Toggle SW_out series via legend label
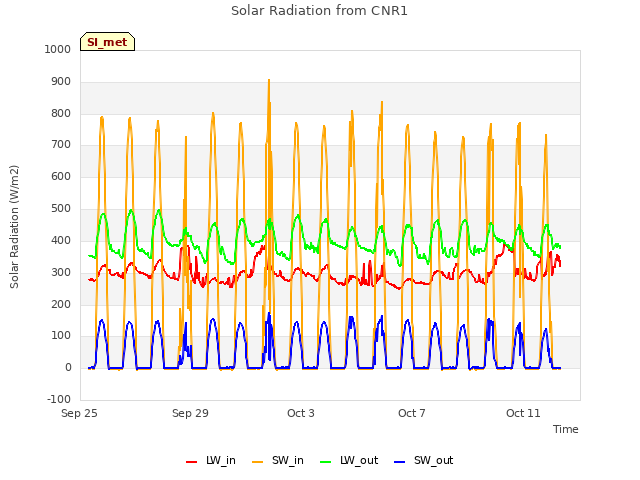This screenshot has width=640, height=480. 433,460
